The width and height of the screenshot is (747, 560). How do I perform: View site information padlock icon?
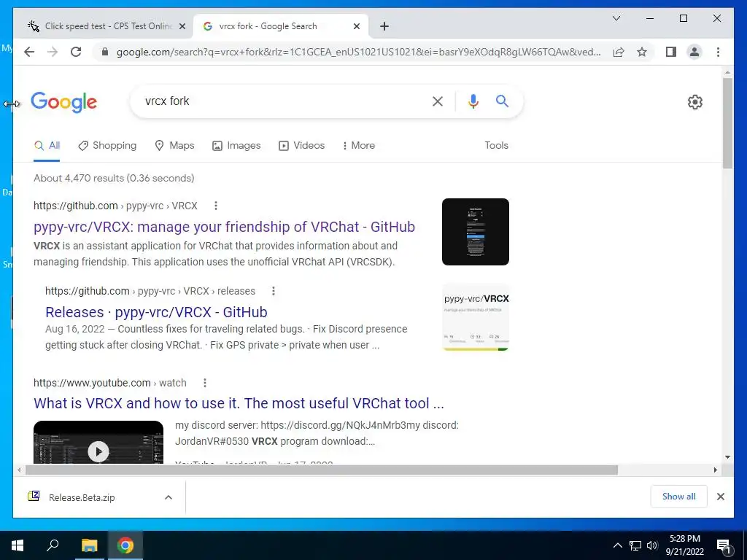(x=105, y=52)
